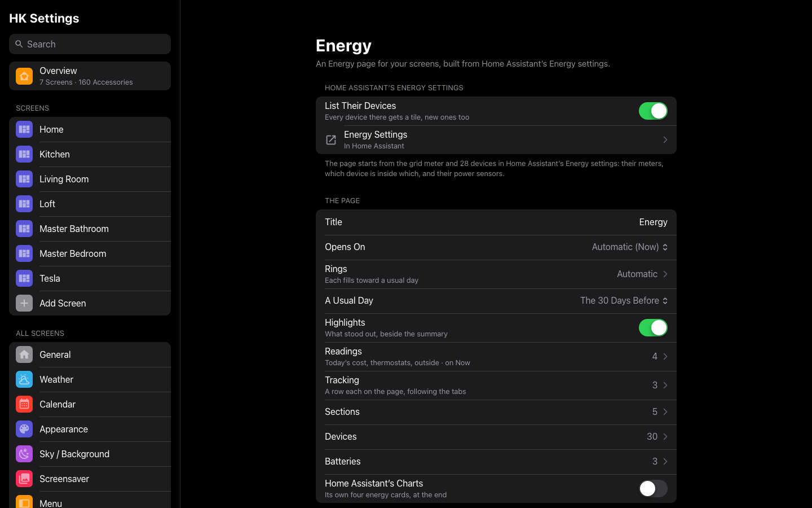Image resolution: width=812 pixels, height=508 pixels.
Task: Open the Appearance settings page
Action: (90, 429)
